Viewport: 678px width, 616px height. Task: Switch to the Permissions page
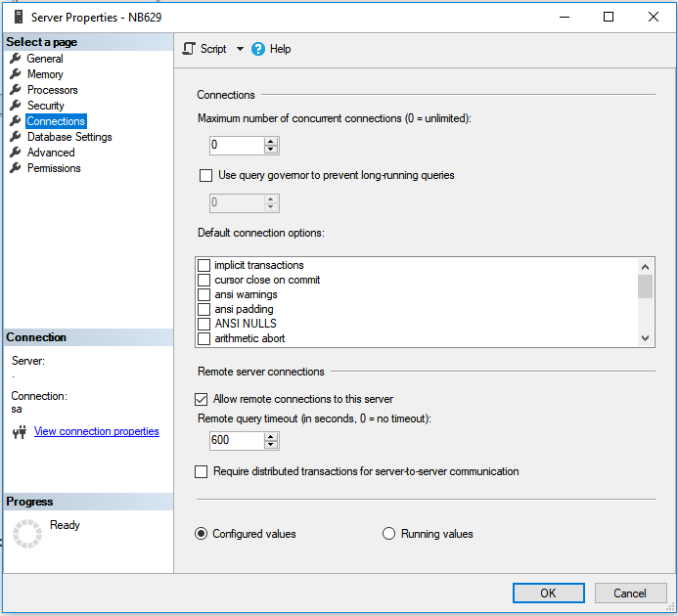click(x=54, y=168)
